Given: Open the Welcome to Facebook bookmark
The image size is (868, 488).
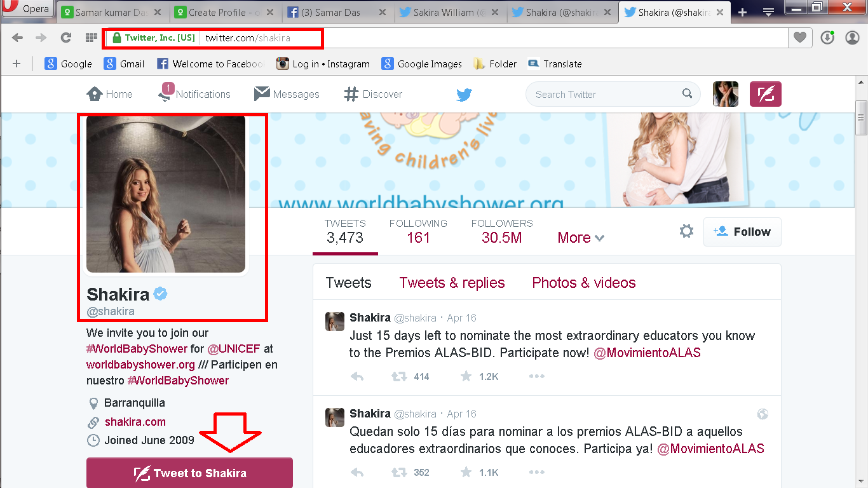Looking at the screenshot, I should 210,64.
